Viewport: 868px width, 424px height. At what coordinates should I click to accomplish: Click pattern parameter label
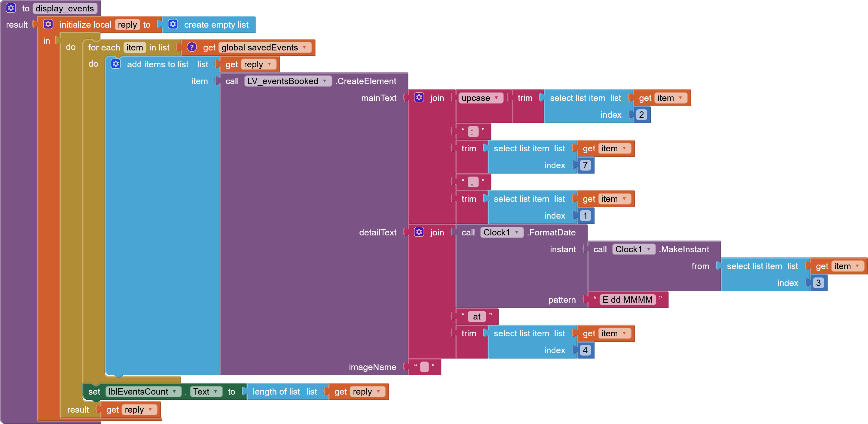562,300
